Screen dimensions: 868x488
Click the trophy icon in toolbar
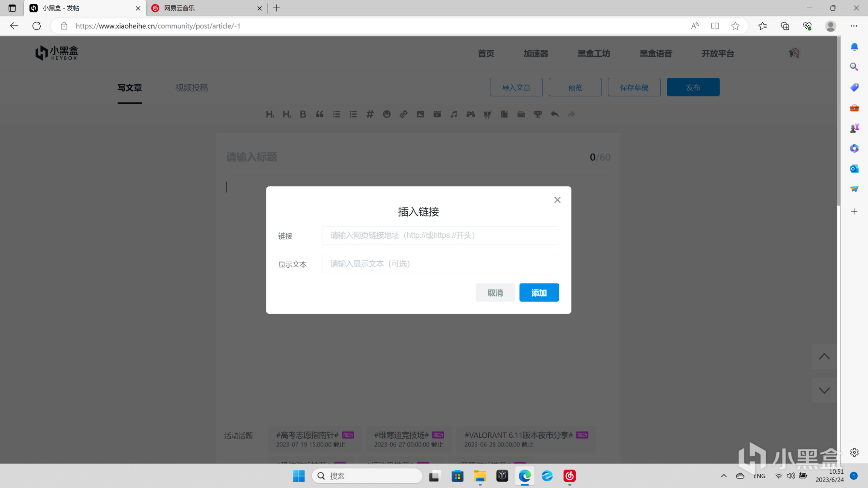pyautogui.click(x=538, y=114)
